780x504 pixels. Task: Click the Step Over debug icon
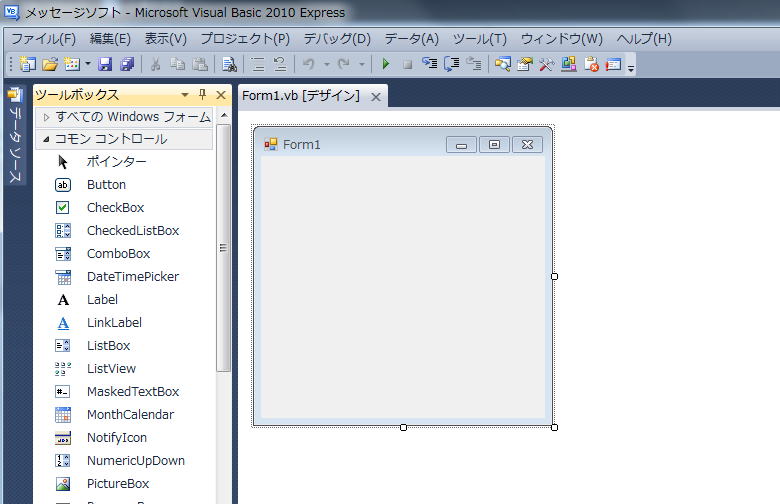click(452, 64)
